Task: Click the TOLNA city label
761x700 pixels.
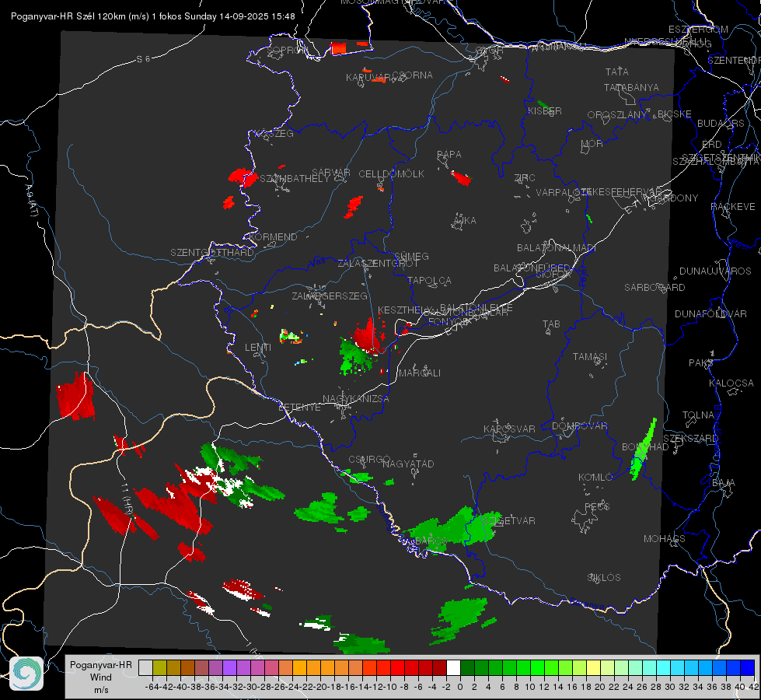Action: point(698,415)
